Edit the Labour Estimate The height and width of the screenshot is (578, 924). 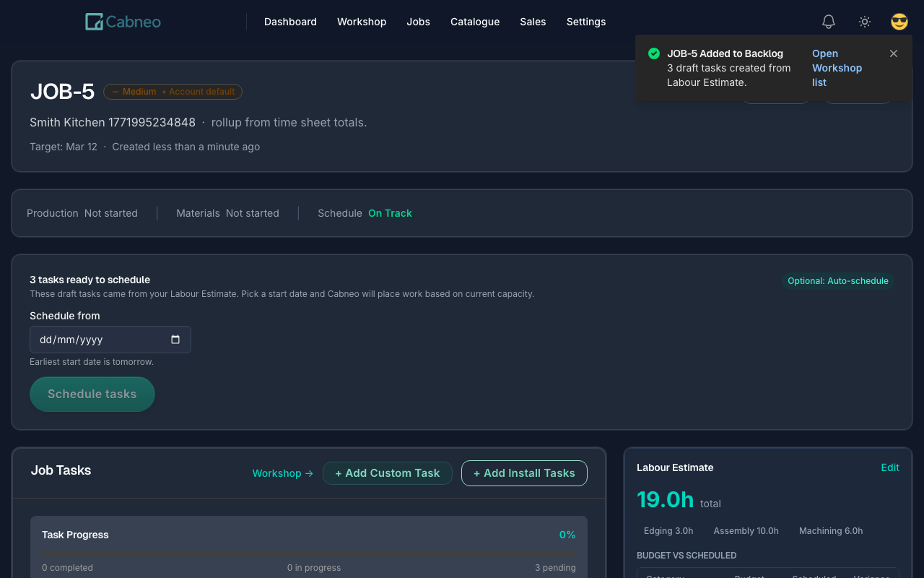click(x=890, y=467)
